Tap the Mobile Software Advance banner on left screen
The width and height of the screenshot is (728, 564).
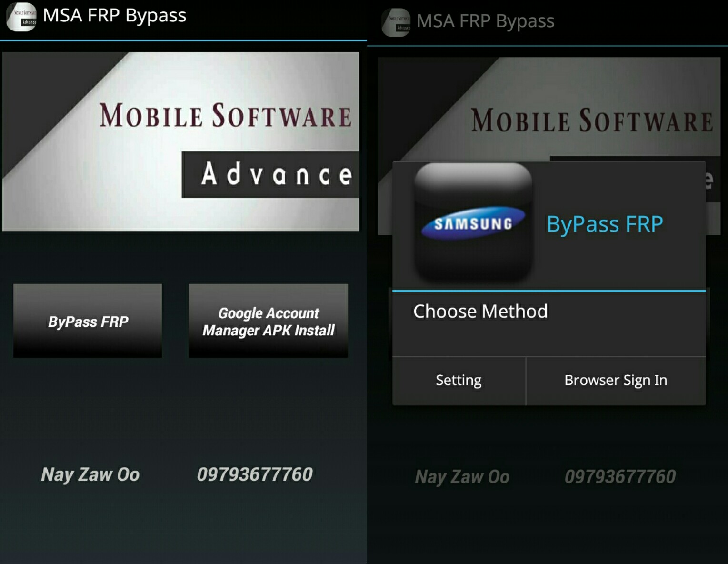click(181, 141)
